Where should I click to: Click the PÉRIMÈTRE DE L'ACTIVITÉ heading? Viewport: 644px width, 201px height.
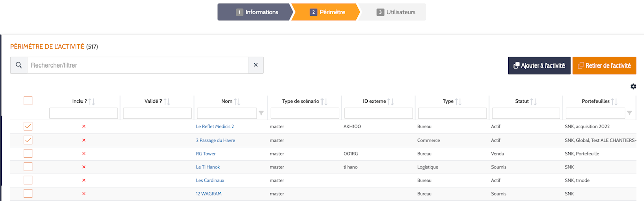(47, 47)
